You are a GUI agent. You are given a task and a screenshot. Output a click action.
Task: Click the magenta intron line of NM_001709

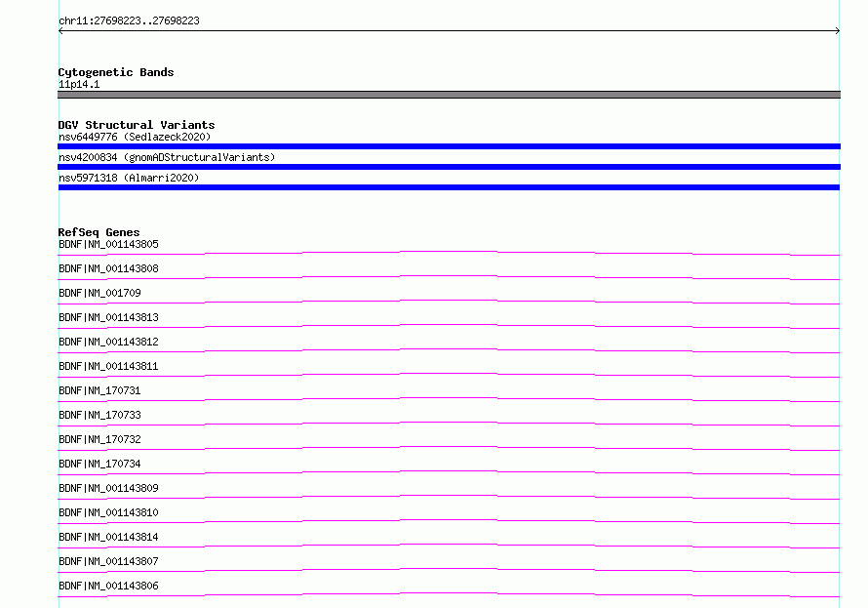tap(449, 301)
